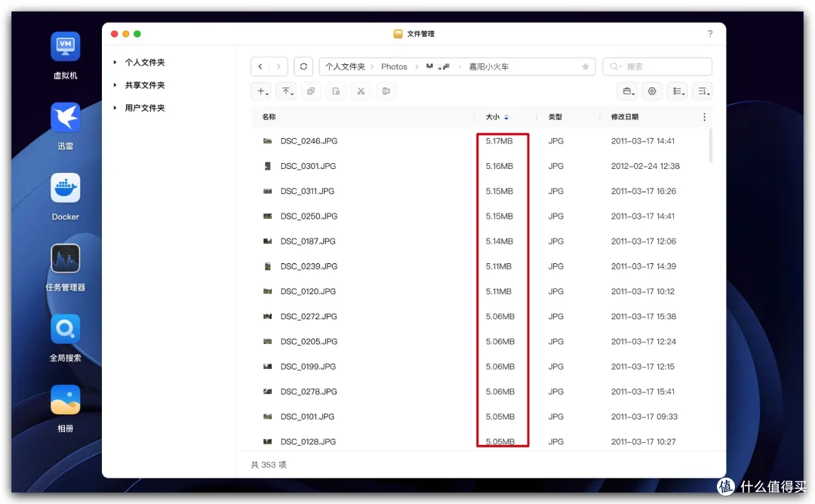Go forward with the right arrow button
This screenshot has width=815, height=504.
[x=278, y=66]
